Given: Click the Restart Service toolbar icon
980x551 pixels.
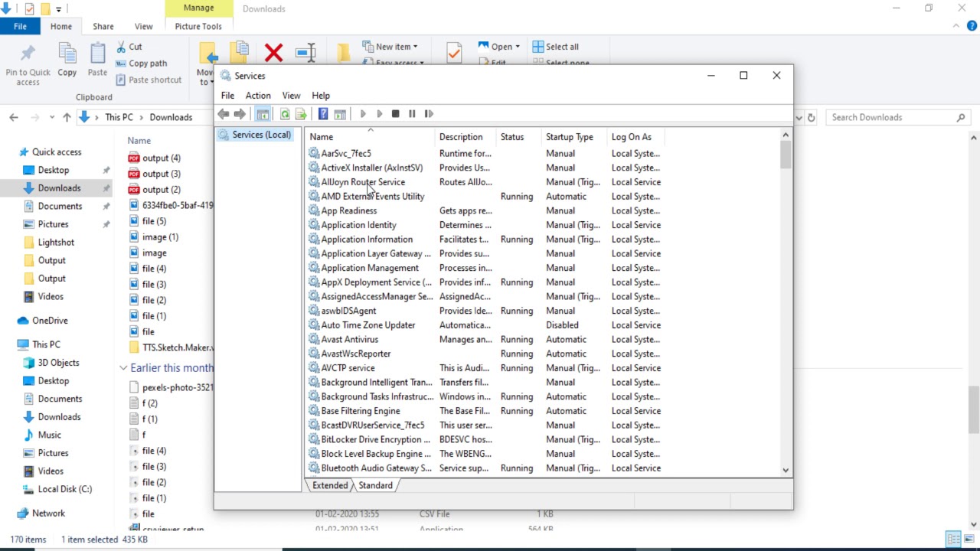Looking at the screenshot, I should click(x=429, y=114).
